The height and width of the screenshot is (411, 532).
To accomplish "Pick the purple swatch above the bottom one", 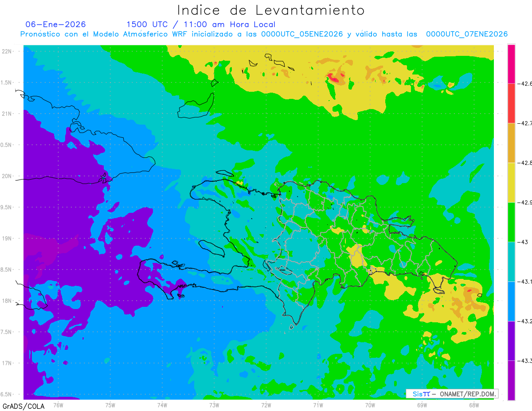I will pos(511,341).
